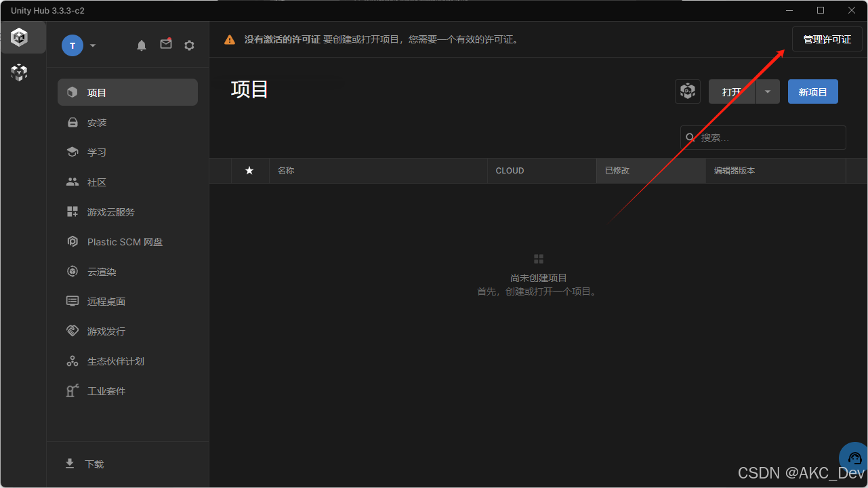This screenshot has height=488, width=868.
Task: Open 游戏云服务 in sidebar
Action: point(127,212)
